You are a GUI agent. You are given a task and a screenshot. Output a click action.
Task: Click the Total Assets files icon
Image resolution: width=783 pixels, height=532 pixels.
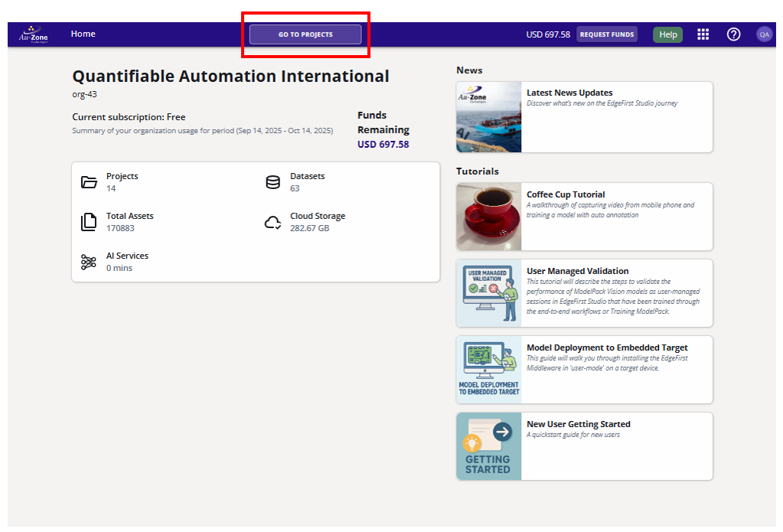89,222
